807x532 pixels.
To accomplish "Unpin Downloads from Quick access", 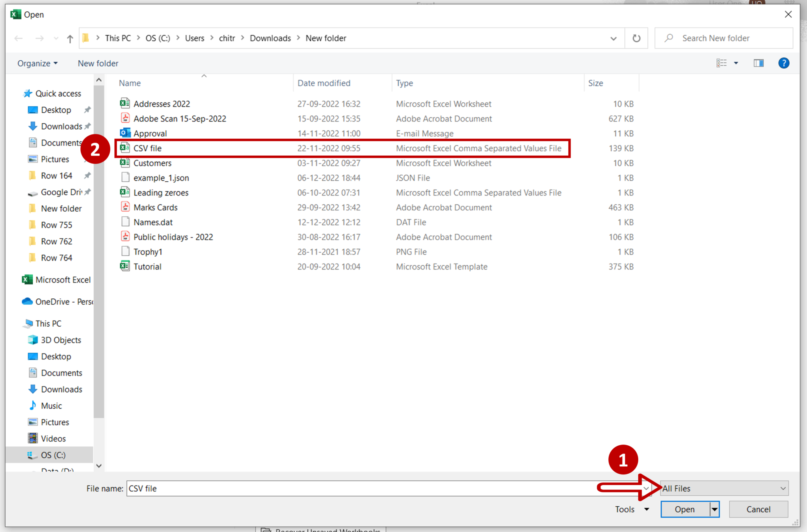I will coord(87,126).
